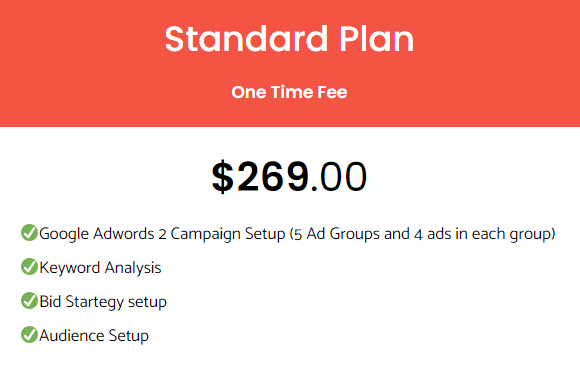The width and height of the screenshot is (580, 373).
Task: Click the word "Standard" in the header title
Action: pyautogui.click(x=246, y=39)
